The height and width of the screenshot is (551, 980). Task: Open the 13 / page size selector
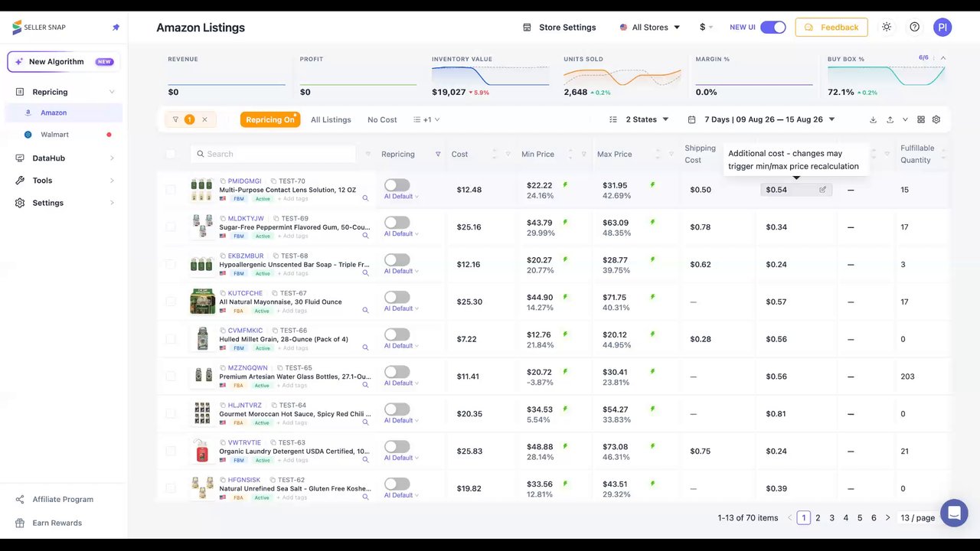tap(918, 518)
